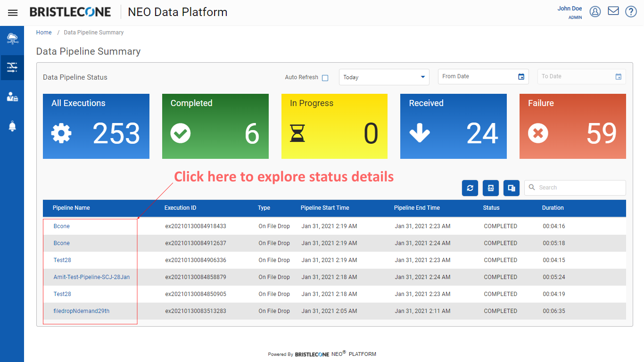Click the From Date calendar icon

(x=521, y=77)
